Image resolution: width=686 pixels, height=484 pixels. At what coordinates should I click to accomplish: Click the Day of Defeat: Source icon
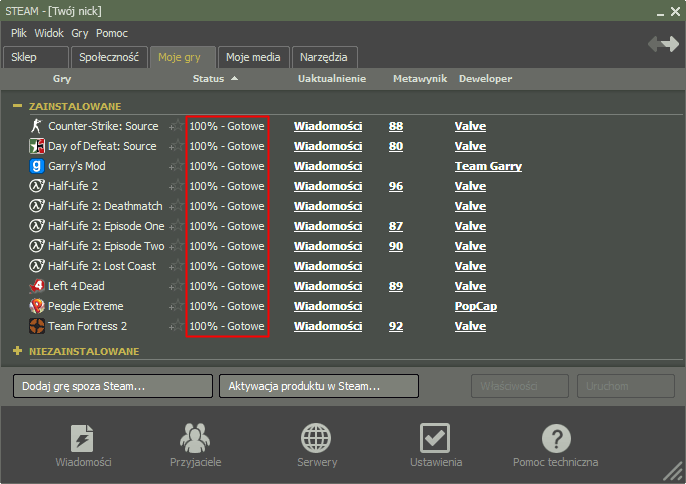37,146
